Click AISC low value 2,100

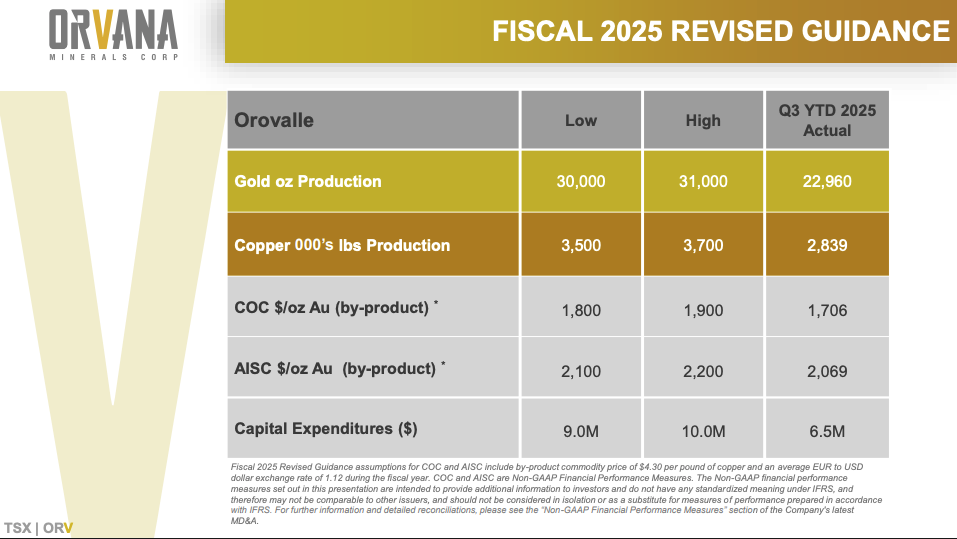(580, 371)
